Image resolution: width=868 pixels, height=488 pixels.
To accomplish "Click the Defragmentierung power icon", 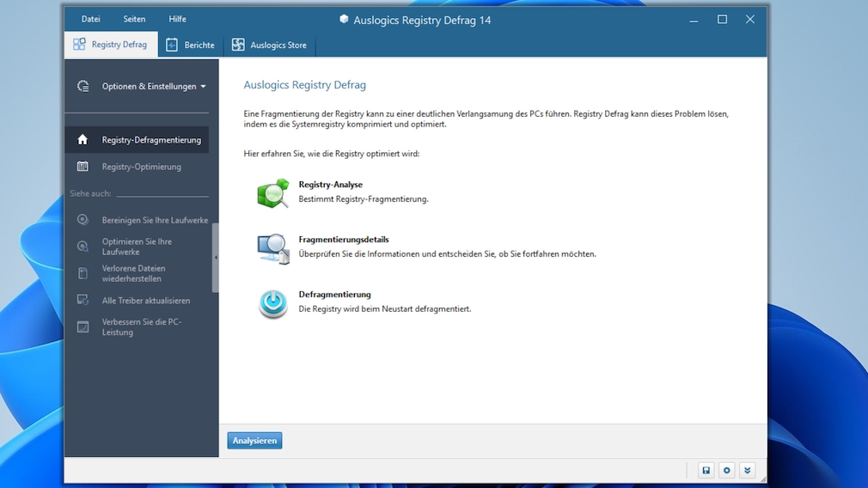I will click(273, 303).
